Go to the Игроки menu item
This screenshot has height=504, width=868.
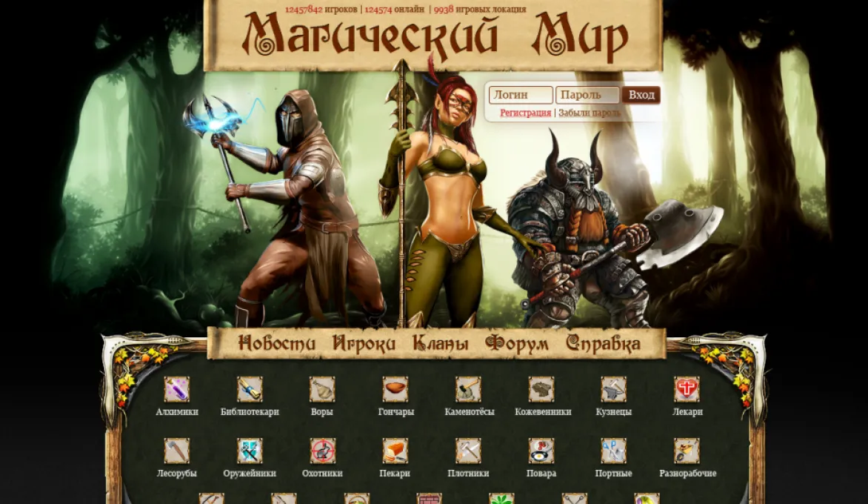pos(364,343)
